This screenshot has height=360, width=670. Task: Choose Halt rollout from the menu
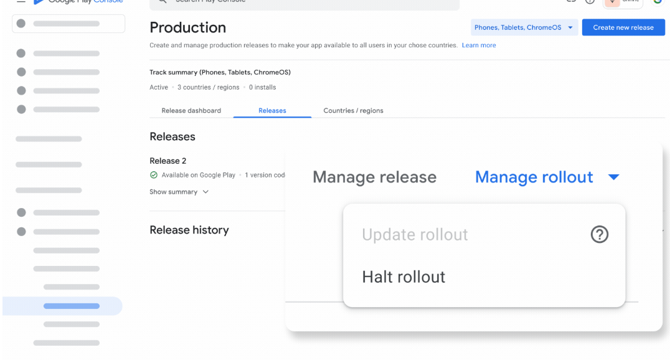click(x=403, y=277)
